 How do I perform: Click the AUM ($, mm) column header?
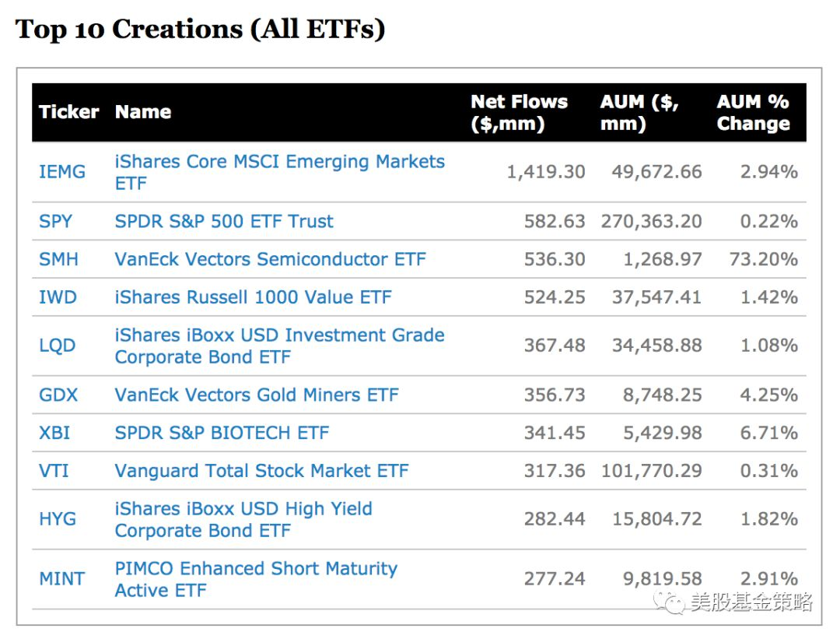639,113
